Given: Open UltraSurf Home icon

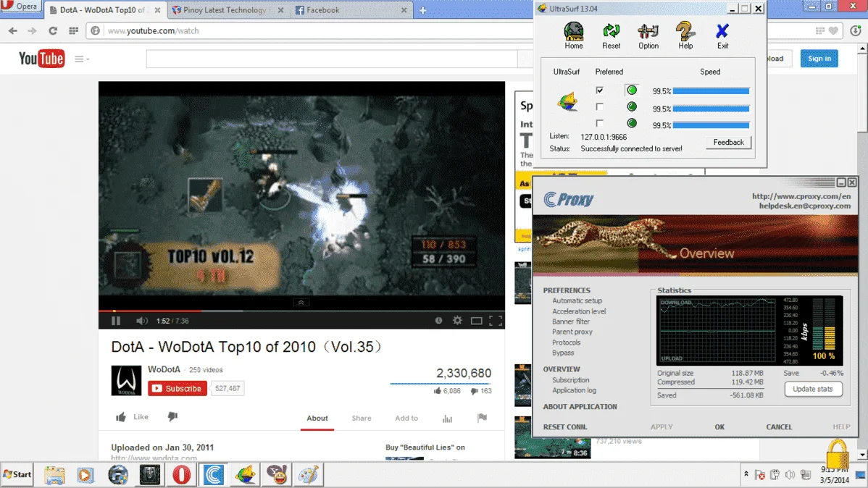Looking at the screenshot, I should pyautogui.click(x=574, y=35).
